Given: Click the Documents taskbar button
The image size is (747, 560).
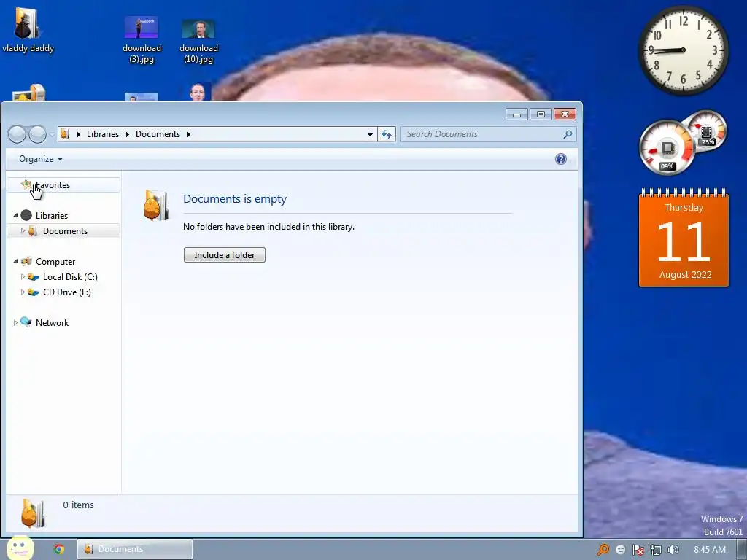Looking at the screenshot, I should click(135, 549).
